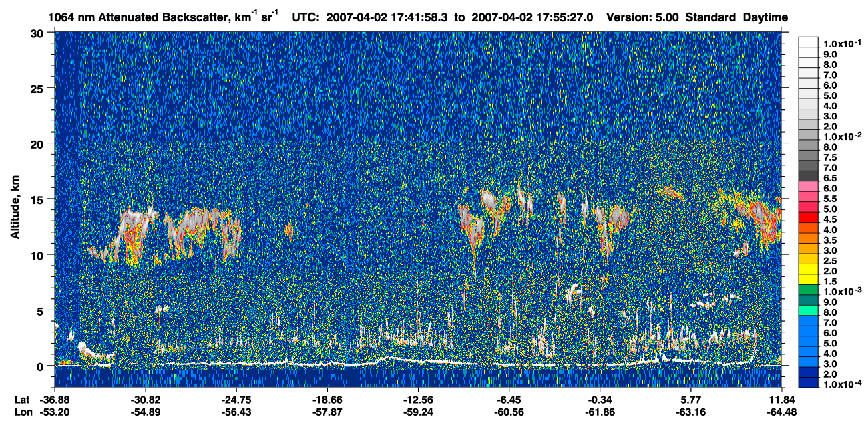Screen dimensions: 868x445
Task: Click longitude value '-54.89'
Action: (x=146, y=412)
